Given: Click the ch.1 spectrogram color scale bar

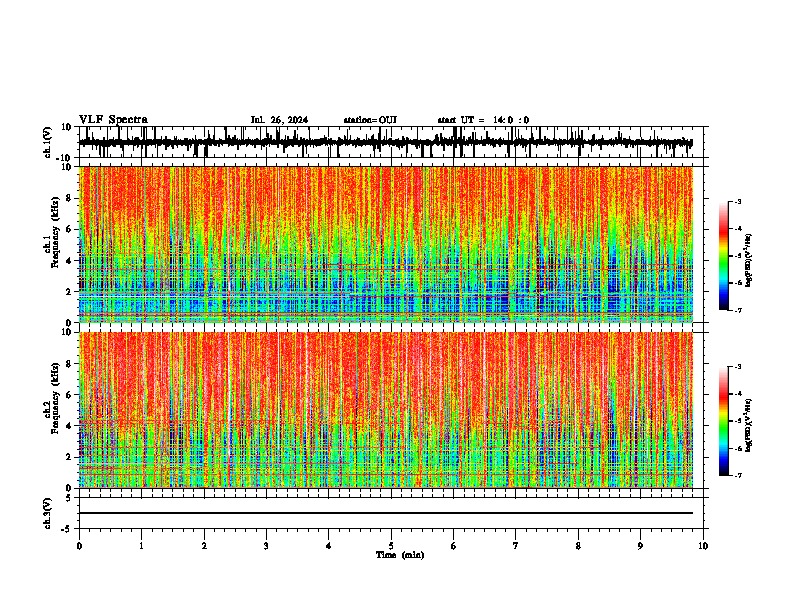Looking at the screenshot, I should click(x=724, y=256).
